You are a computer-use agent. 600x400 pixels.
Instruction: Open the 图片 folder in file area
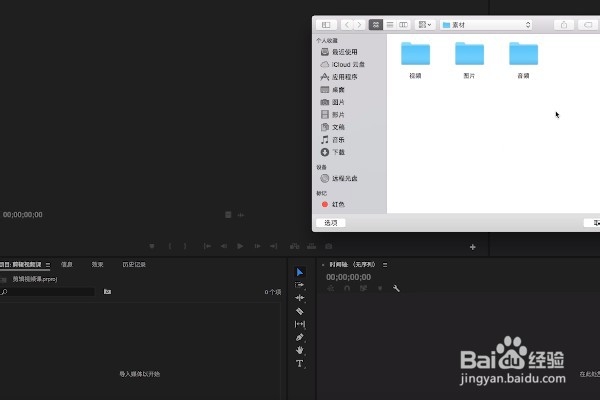(x=469, y=60)
